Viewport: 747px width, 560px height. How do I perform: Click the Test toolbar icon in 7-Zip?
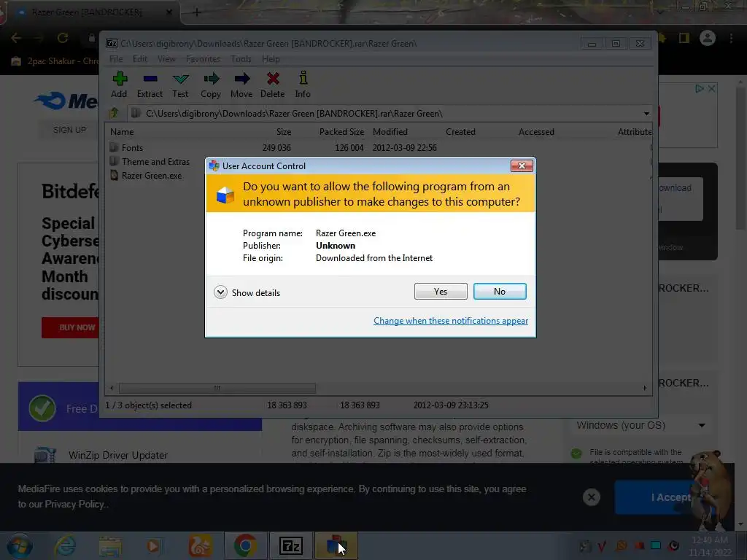click(181, 79)
